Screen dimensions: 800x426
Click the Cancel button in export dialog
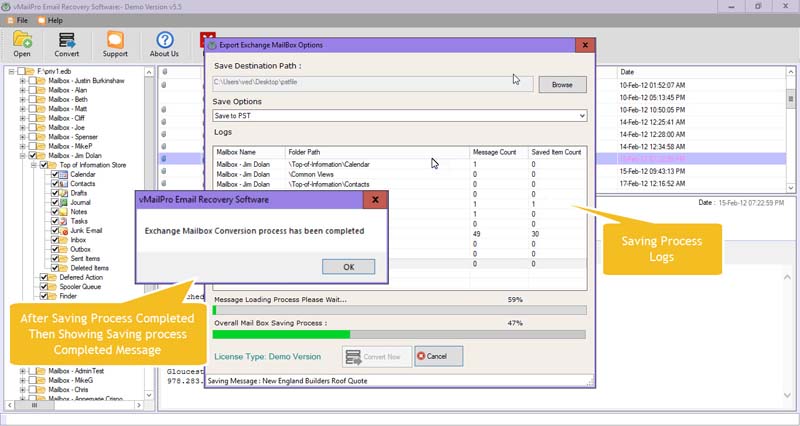tap(439, 356)
